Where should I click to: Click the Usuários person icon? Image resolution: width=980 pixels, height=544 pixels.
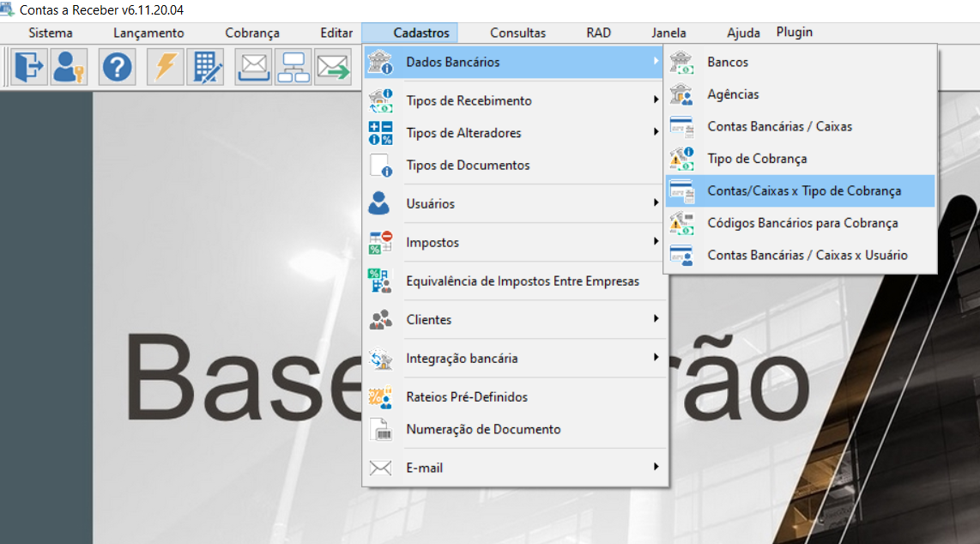[x=378, y=203]
